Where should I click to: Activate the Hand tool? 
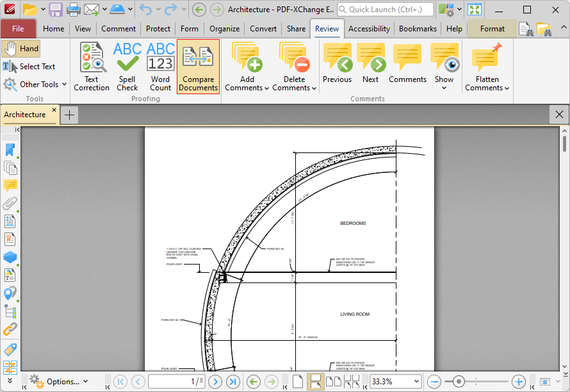click(21, 49)
